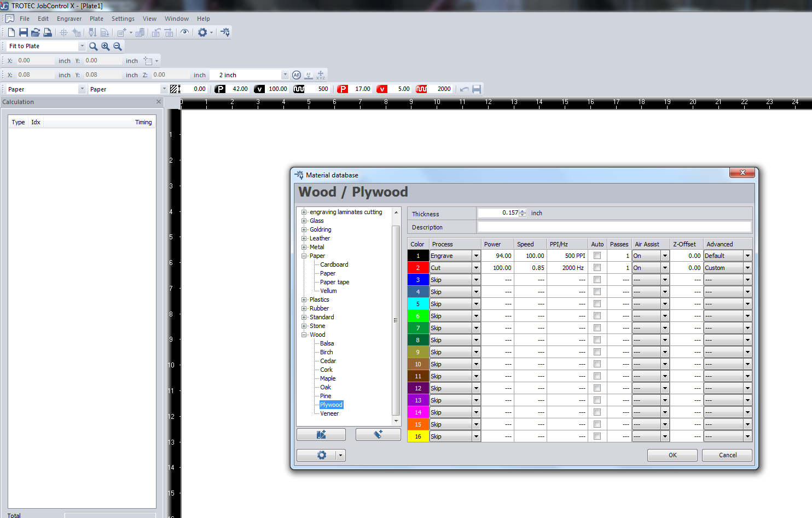Click the Thickness stepper arrows
The height and width of the screenshot is (518, 812).
pos(523,213)
